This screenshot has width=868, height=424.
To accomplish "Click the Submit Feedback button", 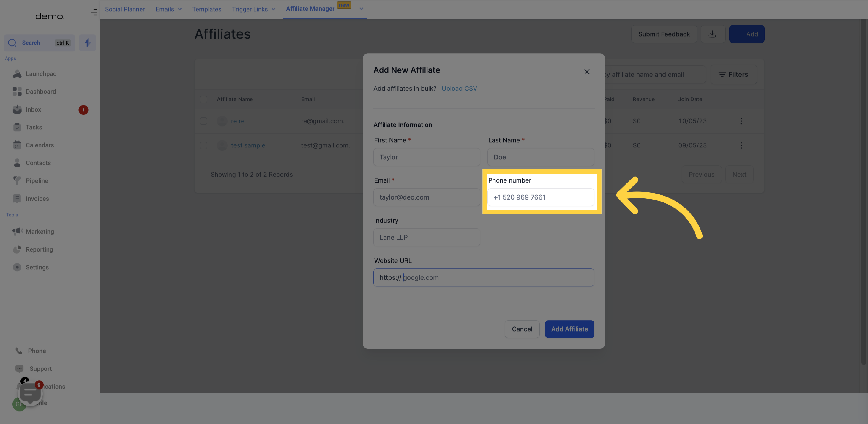I will (x=664, y=34).
